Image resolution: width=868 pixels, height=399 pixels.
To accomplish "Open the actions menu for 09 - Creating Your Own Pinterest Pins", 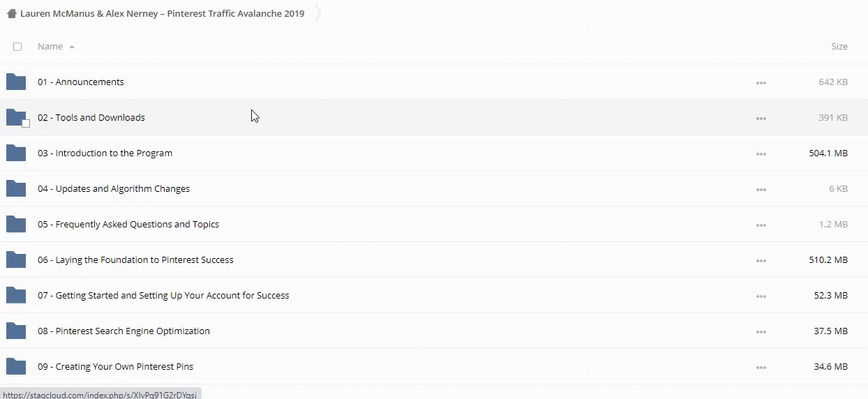I will 761,367.
